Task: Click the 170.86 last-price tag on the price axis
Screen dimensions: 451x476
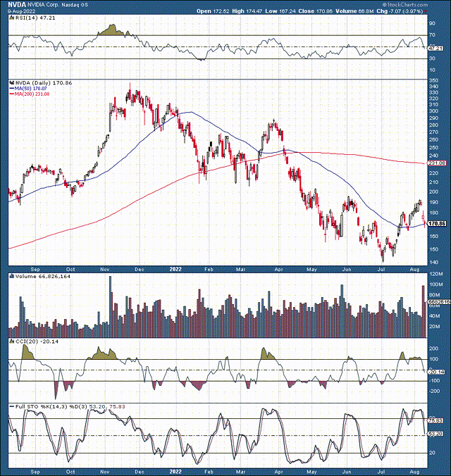Action: (x=437, y=223)
